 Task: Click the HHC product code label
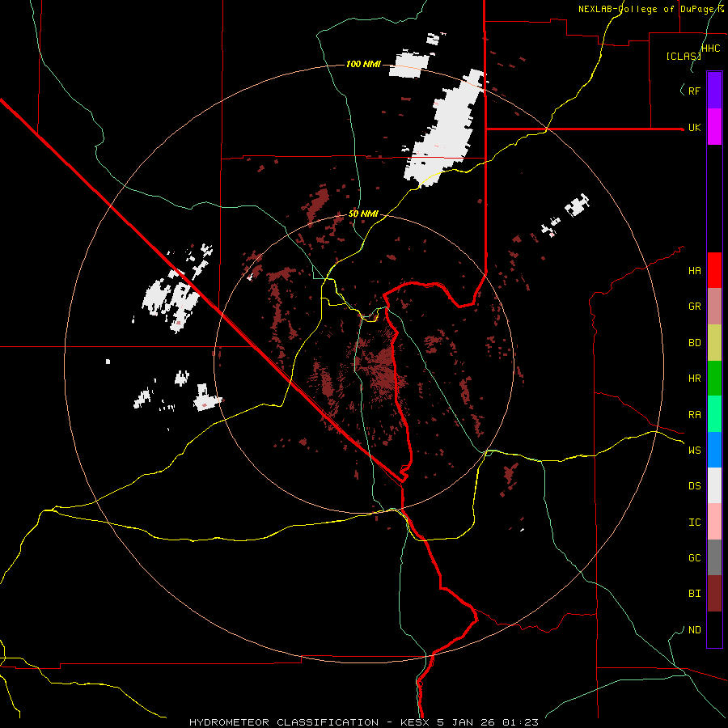[x=711, y=49]
